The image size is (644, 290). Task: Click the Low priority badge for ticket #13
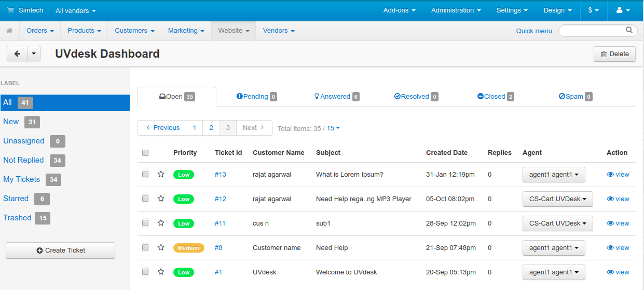(x=184, y=175)
